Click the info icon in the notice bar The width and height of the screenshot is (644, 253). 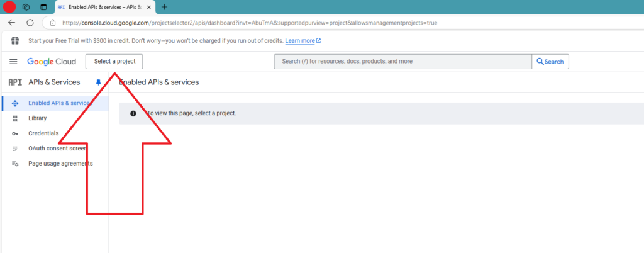click(x=133, y=113)
